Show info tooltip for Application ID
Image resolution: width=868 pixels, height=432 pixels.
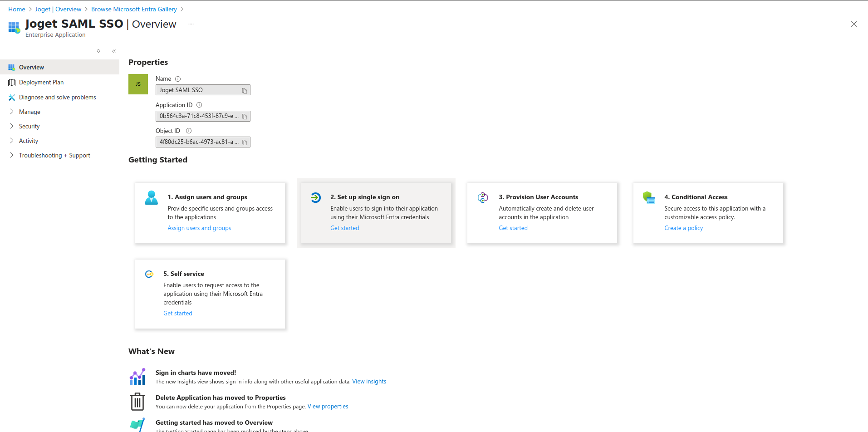199,105
